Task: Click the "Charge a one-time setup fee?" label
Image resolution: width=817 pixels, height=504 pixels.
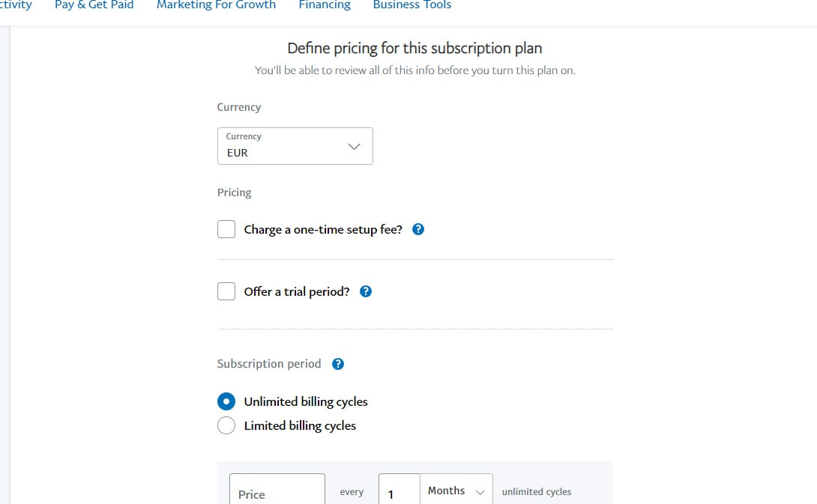Action: tap(323, 230)
